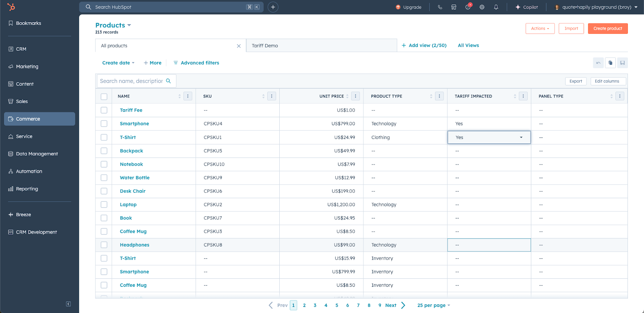Image resolution: width=644 pixels, height=313 pixels.
Task: Click the HubSpot sprocket logo
Action: pyautogui.click(x=11, y=7)
